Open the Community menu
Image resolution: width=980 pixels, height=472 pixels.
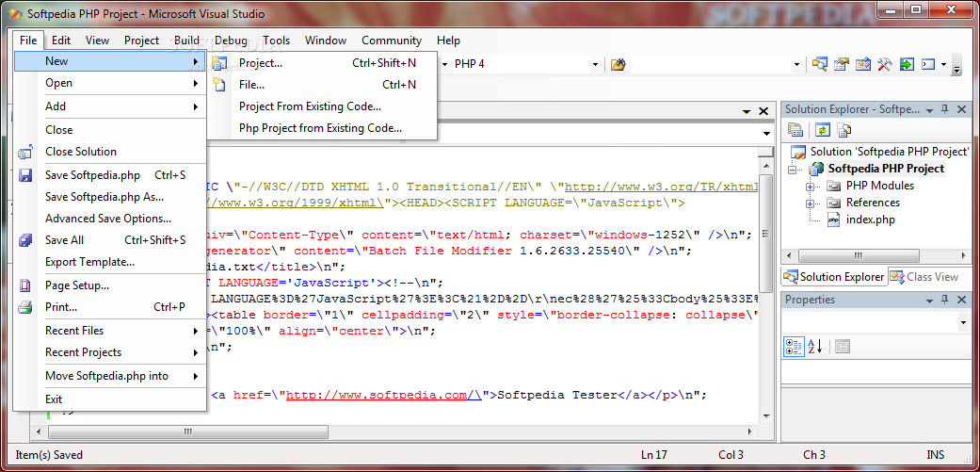(392, 41)
